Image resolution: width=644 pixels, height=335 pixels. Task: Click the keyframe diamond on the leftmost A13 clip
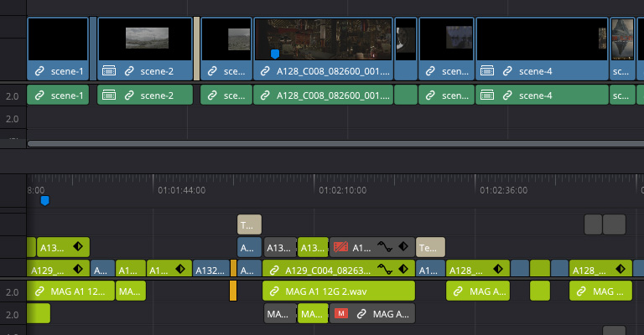(76, 248)
